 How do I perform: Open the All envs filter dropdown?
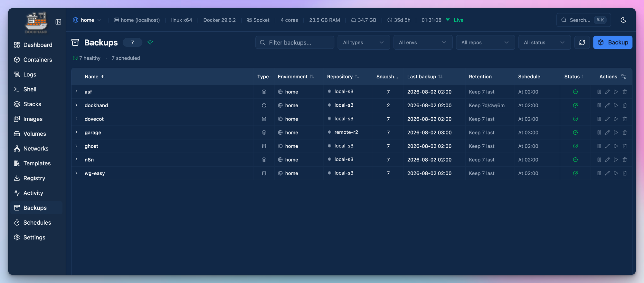coord(423,42)
